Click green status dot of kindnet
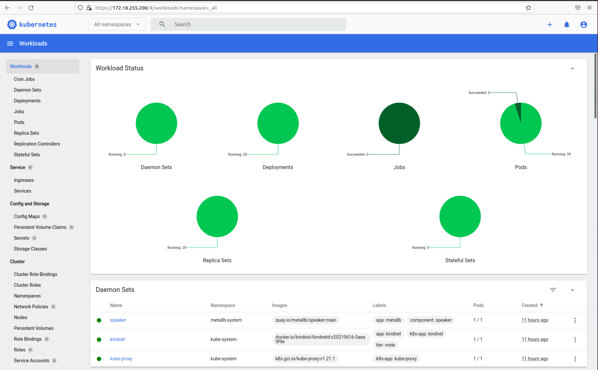 click(99, 339)
